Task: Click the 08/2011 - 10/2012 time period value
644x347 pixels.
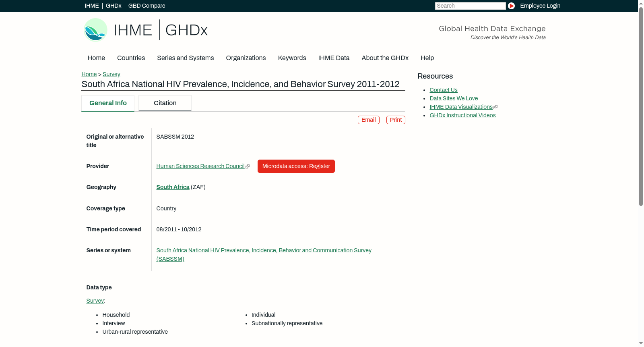Action: coord(179,229)
